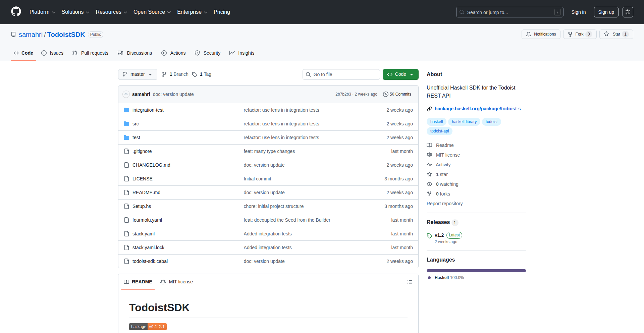
Task: Open commit history via clock icon
Action: coord(385,94)
